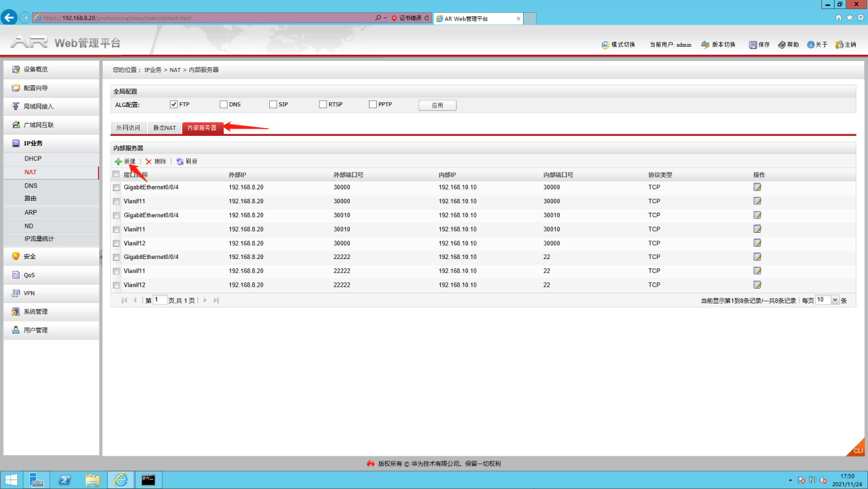This screenshot has height=489, width=868.
Task: Click the browser back arrow button
Action: [9, 18]
